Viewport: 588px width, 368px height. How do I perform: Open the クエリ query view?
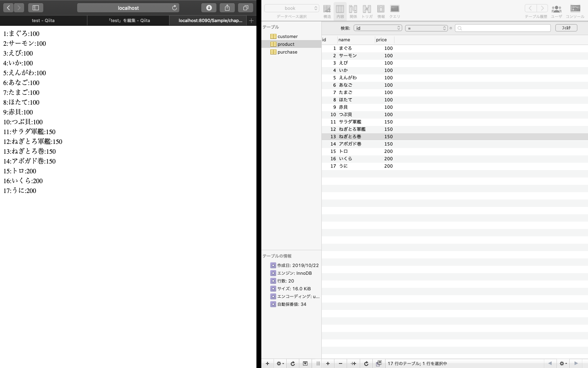[394, 11]
